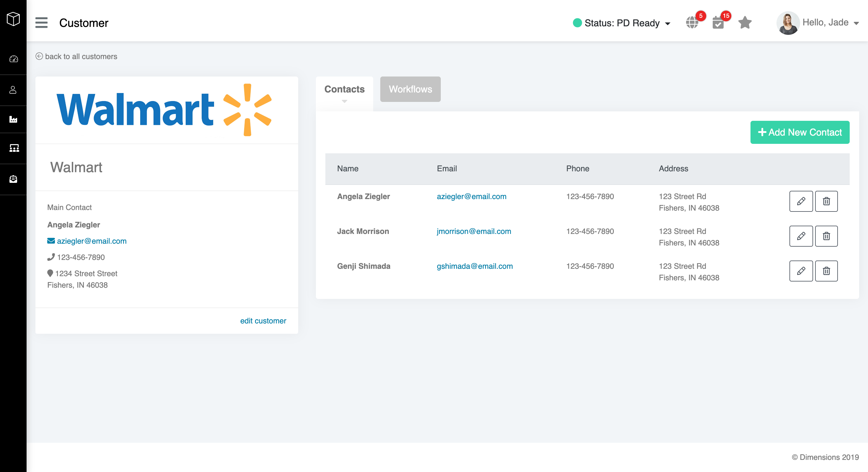Viewport: 868px width, 472px height.
Task: Click Dimensions 2019 copyright footer text
Action: pyautogui.click(x=825, y=457)
